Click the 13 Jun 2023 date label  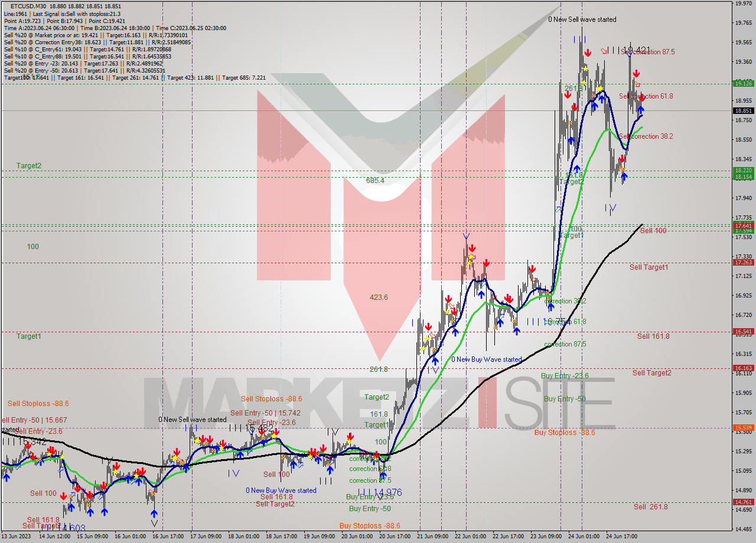point(16,537)
